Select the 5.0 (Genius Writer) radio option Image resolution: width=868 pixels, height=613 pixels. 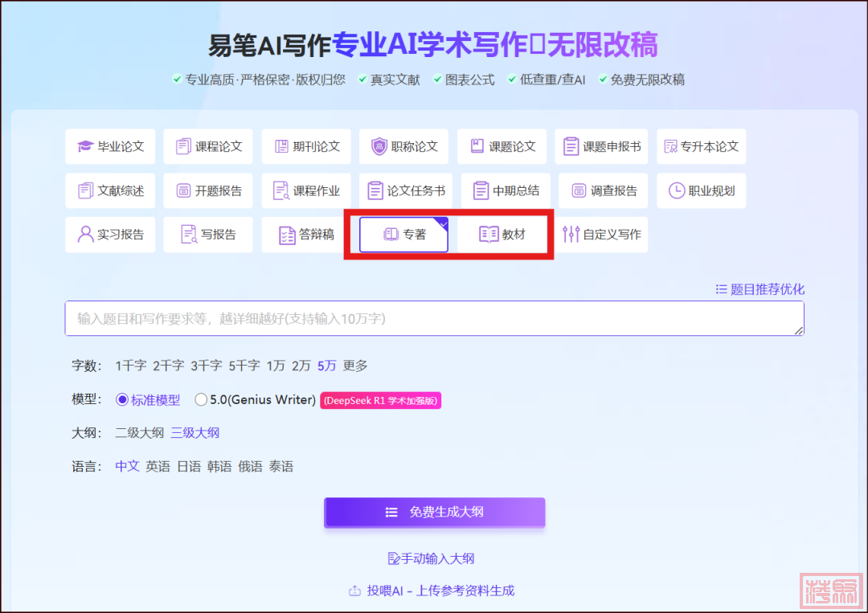pyautogui.click(x=201, y=399)
